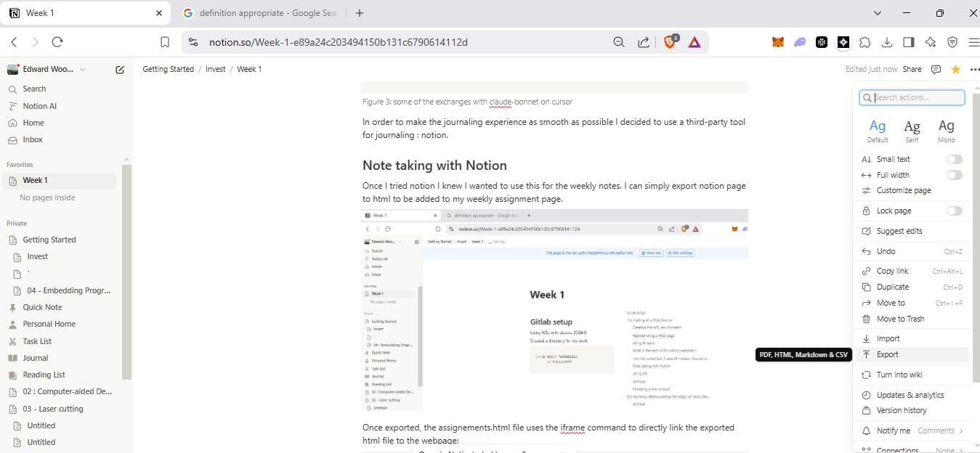
Task: Click Customize page menu item
Action: pos(912,190)
